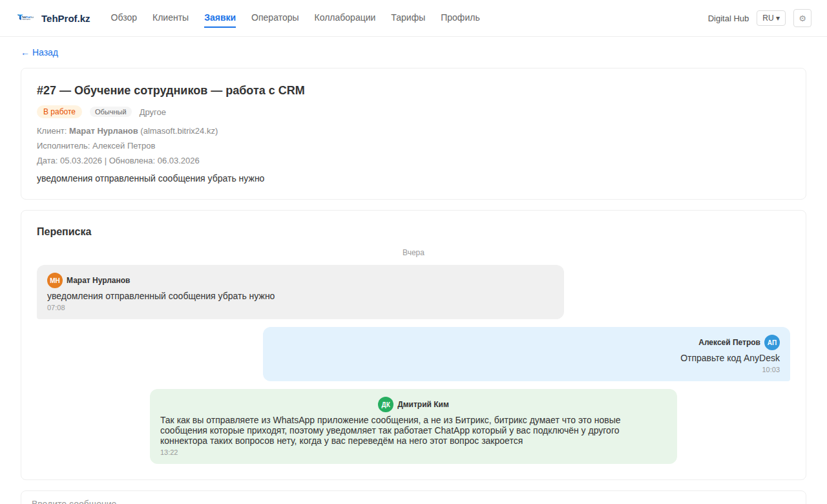Click the TehProf.kz logo icon
Screen dimensions: 827x504
(x=26, y=18)
